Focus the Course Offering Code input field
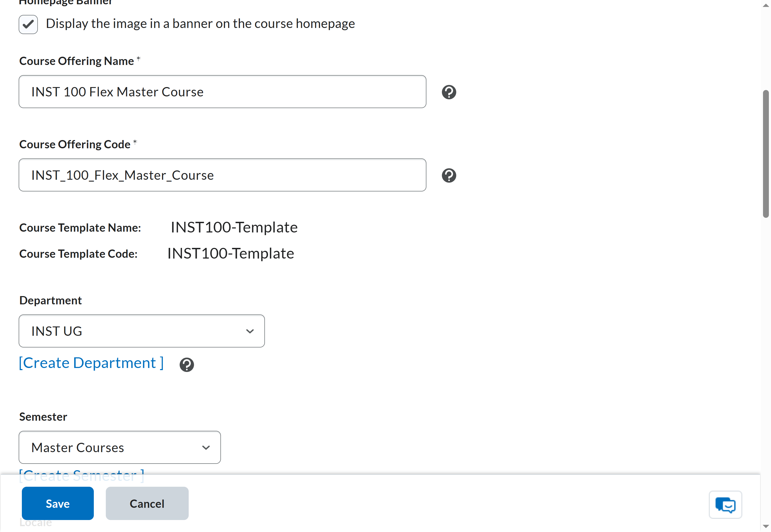The height and width of the screenshot is (532, 771). (223, 175)
